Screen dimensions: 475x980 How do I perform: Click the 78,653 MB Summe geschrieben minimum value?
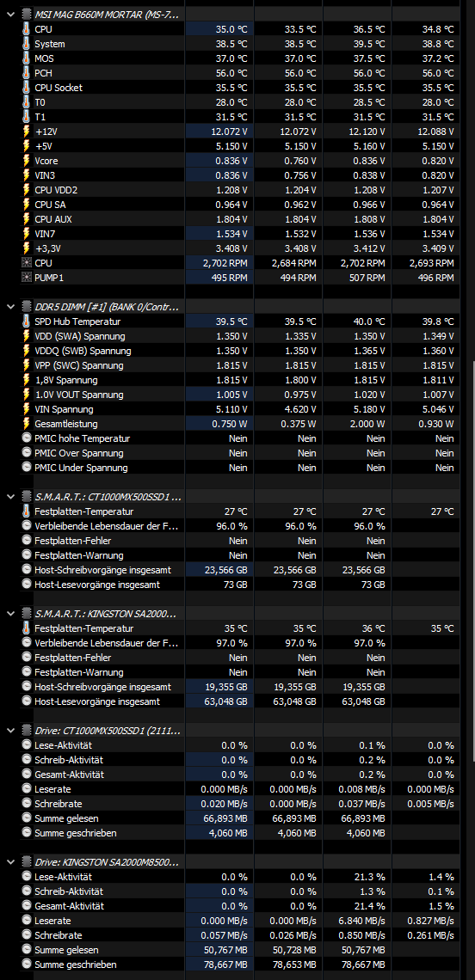tap(294, 965)
